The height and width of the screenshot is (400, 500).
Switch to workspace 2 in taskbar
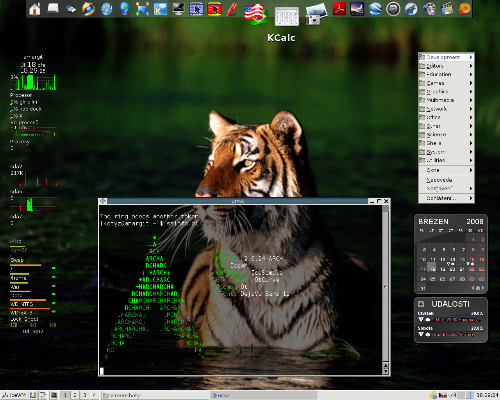point(75,395)
